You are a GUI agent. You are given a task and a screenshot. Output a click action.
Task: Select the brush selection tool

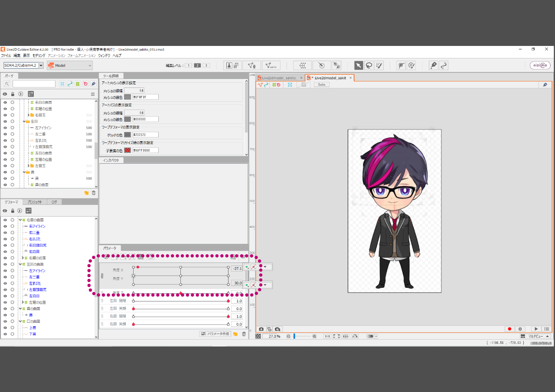379,65
